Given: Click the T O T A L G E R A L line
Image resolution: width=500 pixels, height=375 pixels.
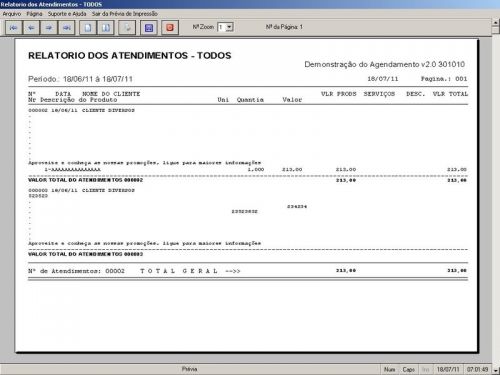Looking at the screenshot, I should pos(190,271).
